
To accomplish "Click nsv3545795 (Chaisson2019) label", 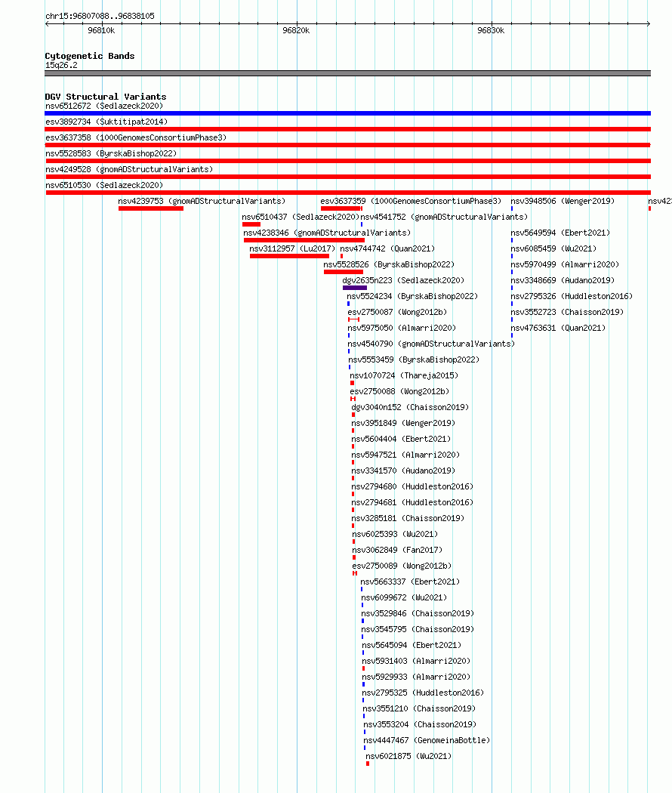I will coord(418,630).
